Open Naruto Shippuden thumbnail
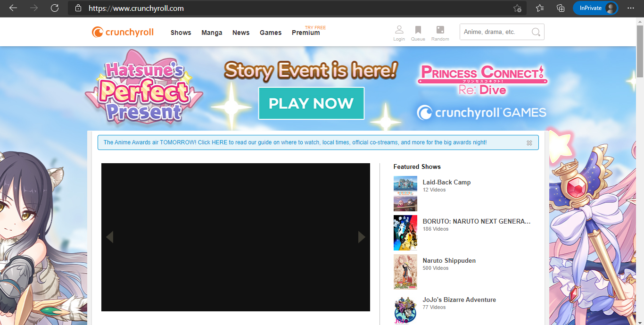 coord(405,272)
